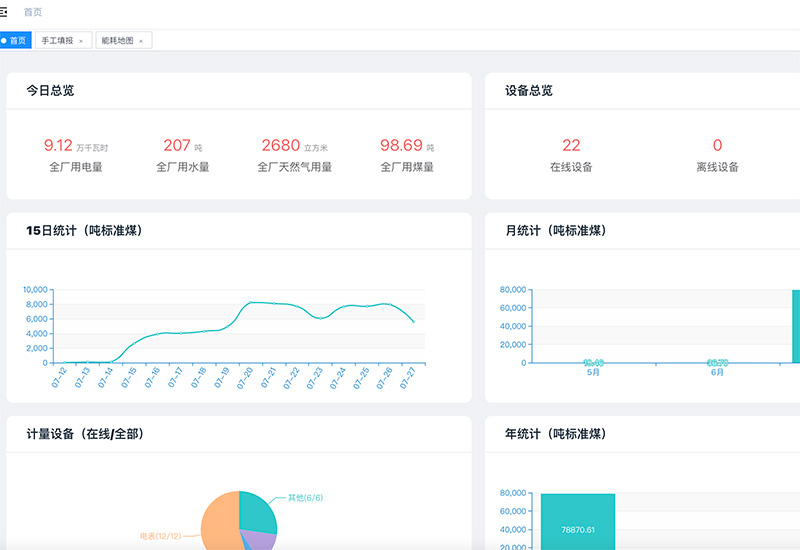Click the 全厂用水量 label
This screenshot has height=550, width=800.
pos(183,167)
